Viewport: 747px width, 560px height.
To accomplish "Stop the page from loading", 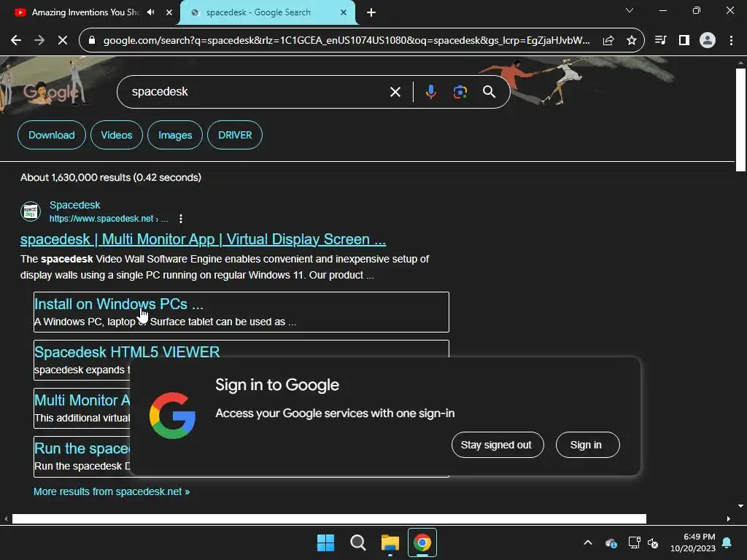I will point(63,41).
